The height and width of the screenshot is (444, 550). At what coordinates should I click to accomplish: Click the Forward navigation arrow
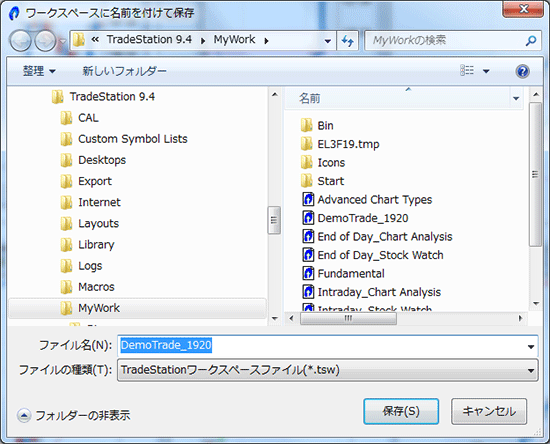pyautogui.click(x=46, y=40)
